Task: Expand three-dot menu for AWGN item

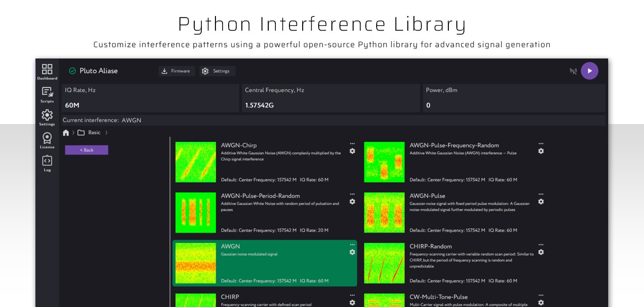Action: (x=352, y=244)
